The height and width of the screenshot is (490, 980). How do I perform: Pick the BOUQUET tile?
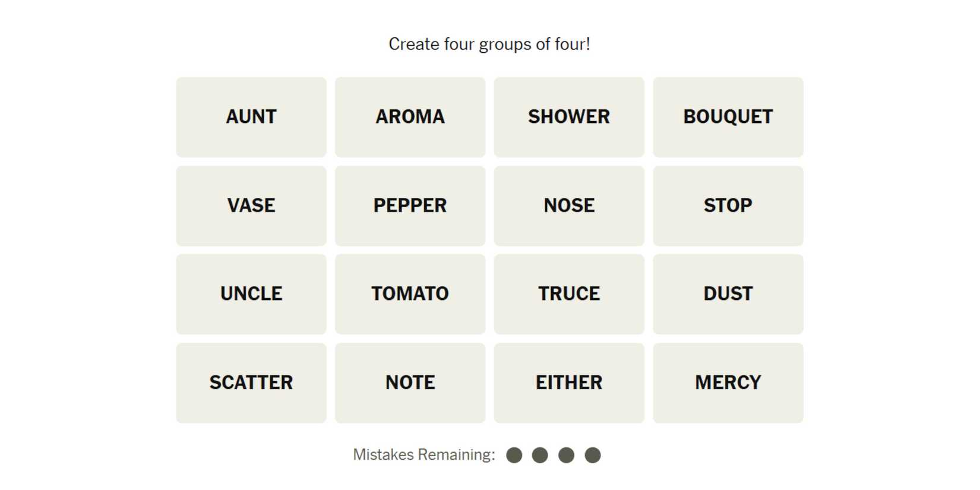(x=728, y=117)
